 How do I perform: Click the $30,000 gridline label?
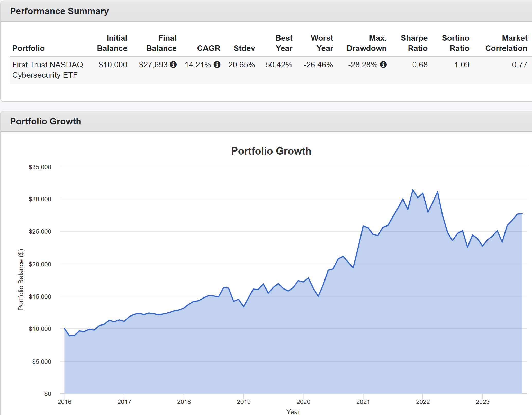point(40,199)
